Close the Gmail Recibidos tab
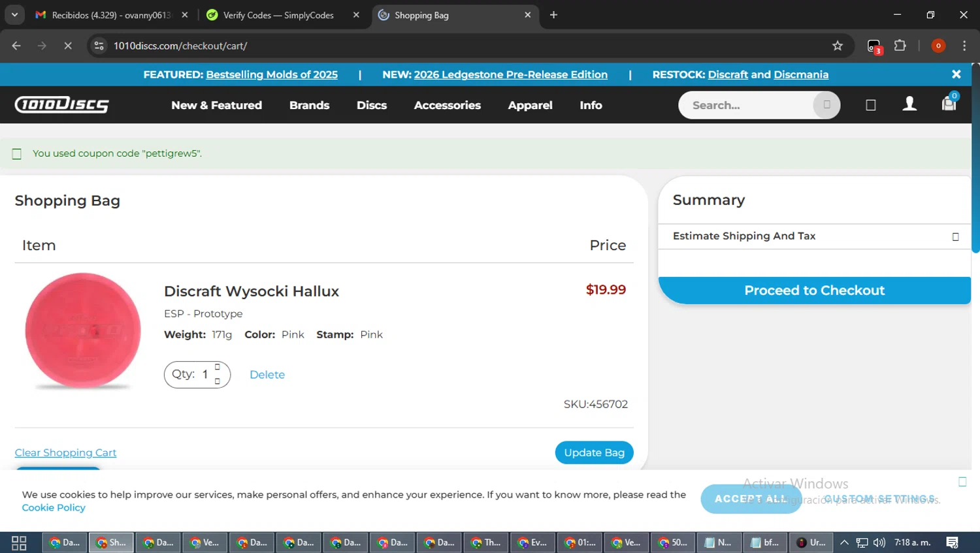 click(x=185, y=15)
